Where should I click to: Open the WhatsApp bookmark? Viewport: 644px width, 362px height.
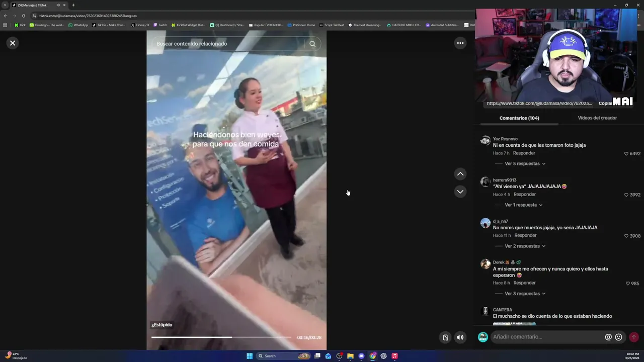(78, 25)
